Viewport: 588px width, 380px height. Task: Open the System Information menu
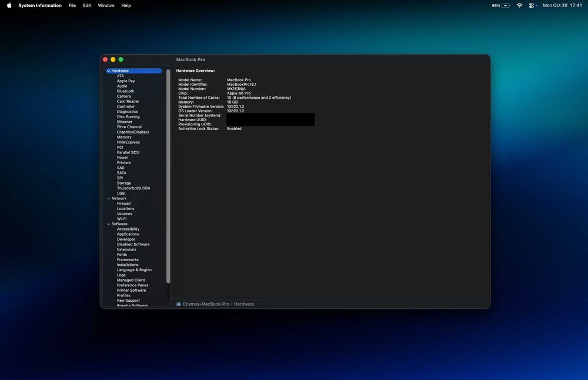[40, 5]
